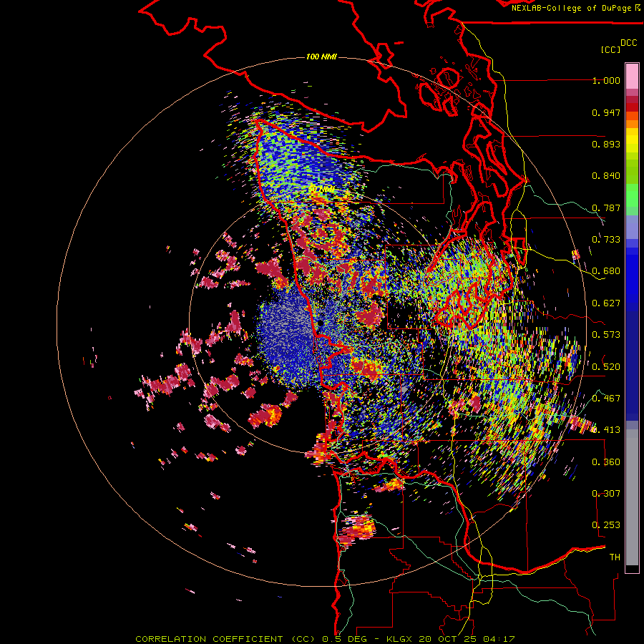The height and width of the screenshot is (644, 644).
Task: Pick the light pink swatch atop color bar
Action: tap(632, 76)
